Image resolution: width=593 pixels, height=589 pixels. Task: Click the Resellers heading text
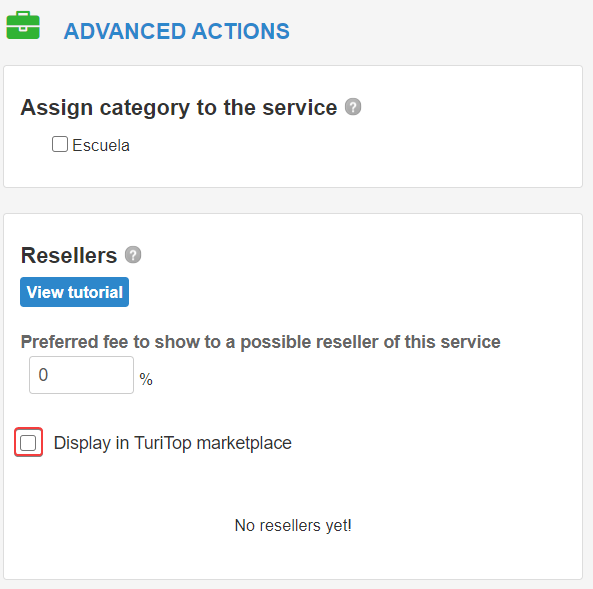click(x=69, y=255)
